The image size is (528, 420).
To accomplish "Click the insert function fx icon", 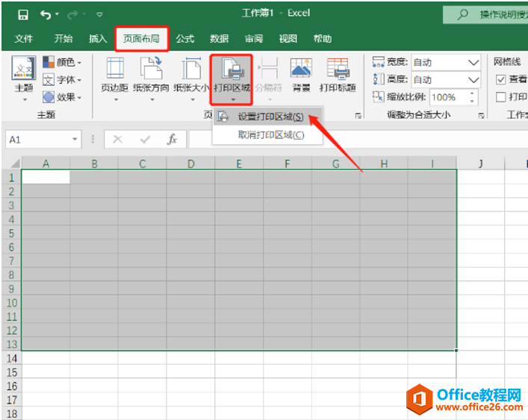I will pos(172,139).
